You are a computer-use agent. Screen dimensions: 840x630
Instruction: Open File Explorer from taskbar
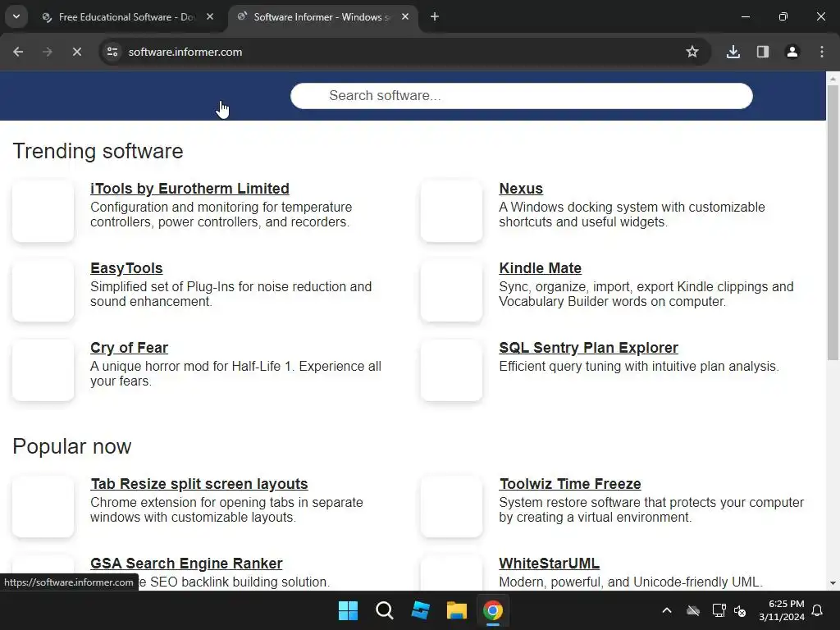tap(457, 610)
